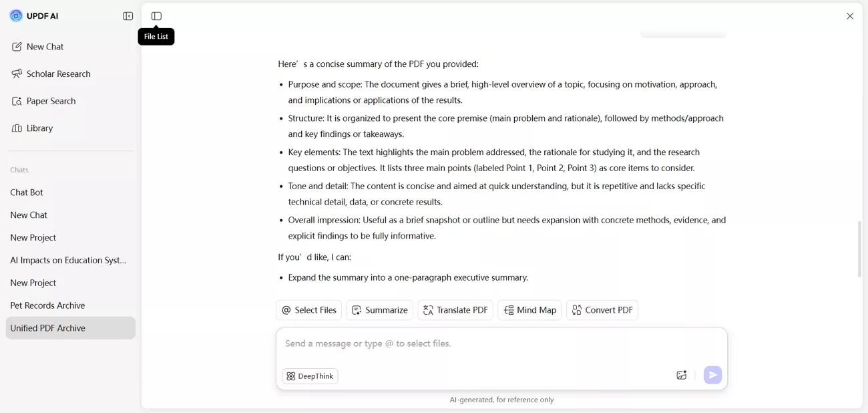Screen dimensions: 868x413
Task: Select the Unified PDF Archive chat
Action: [47, 327]
